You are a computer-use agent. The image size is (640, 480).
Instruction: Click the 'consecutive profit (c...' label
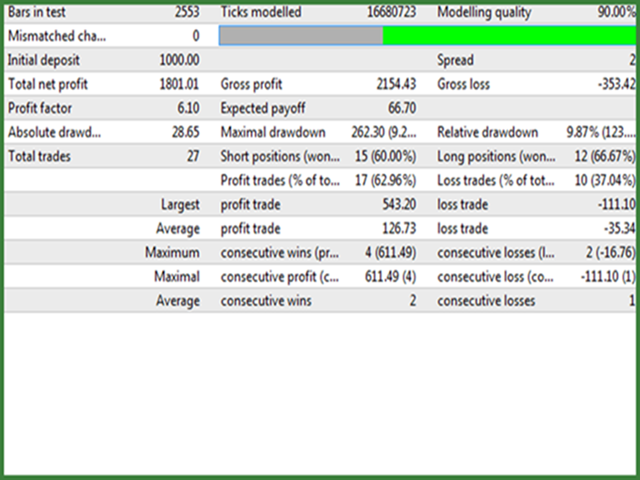point(280,277)
